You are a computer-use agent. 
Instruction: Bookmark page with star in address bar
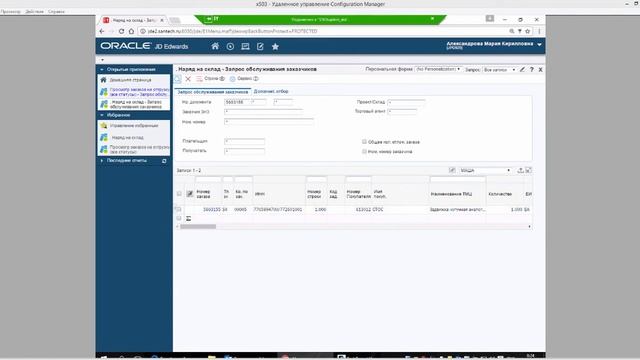pos(527,31)
